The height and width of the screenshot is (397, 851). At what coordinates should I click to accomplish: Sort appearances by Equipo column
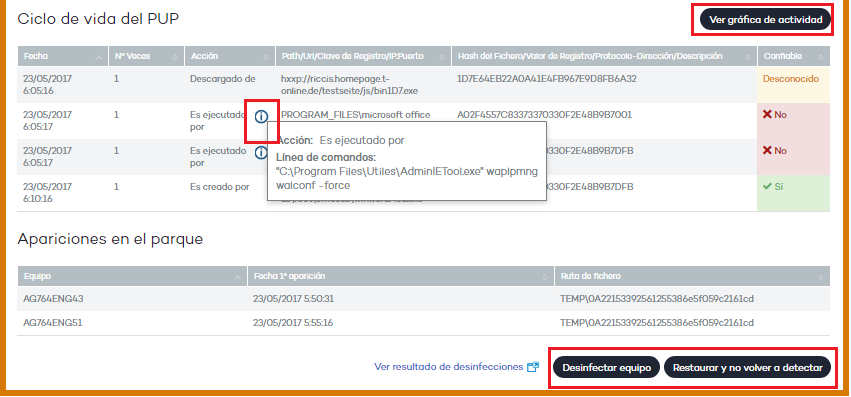coord(132,276)
